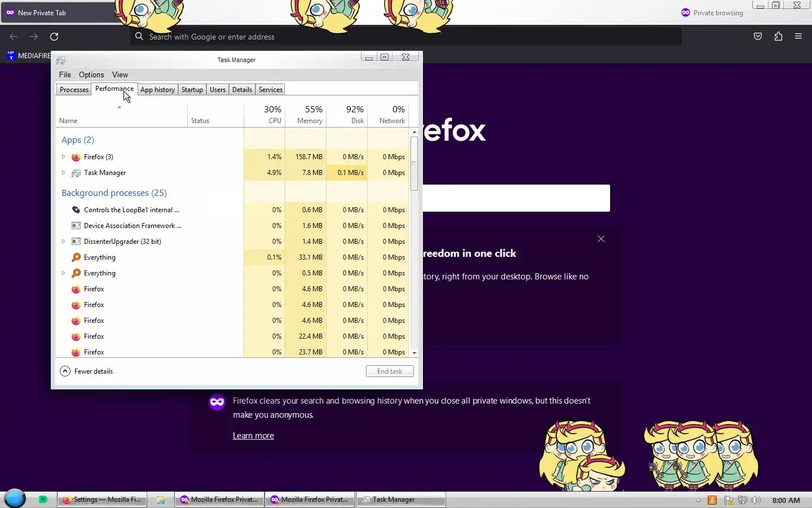Open the file explorer taskbar icon
812x508 pixels.
[161, 500]
